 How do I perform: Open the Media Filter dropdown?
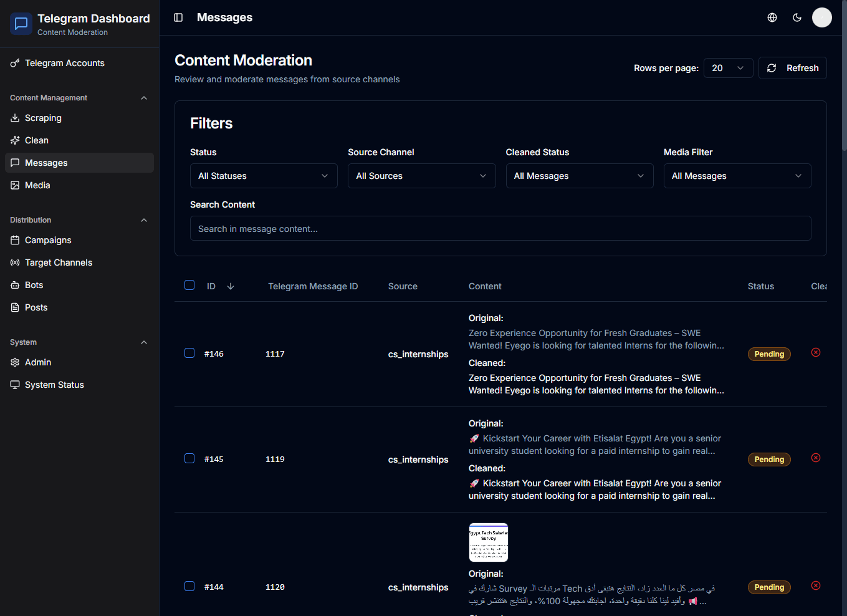(x=737, y=176)
